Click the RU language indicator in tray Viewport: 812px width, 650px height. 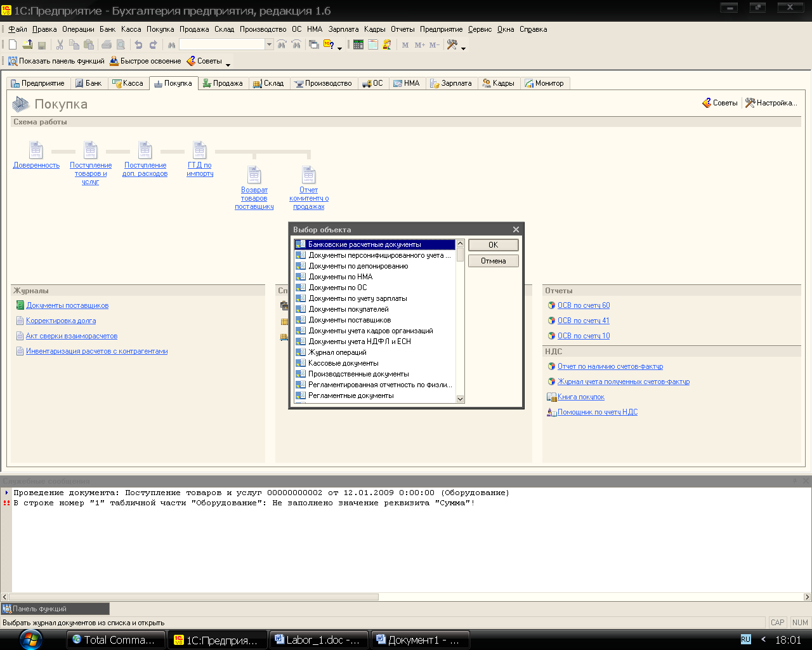745,639
